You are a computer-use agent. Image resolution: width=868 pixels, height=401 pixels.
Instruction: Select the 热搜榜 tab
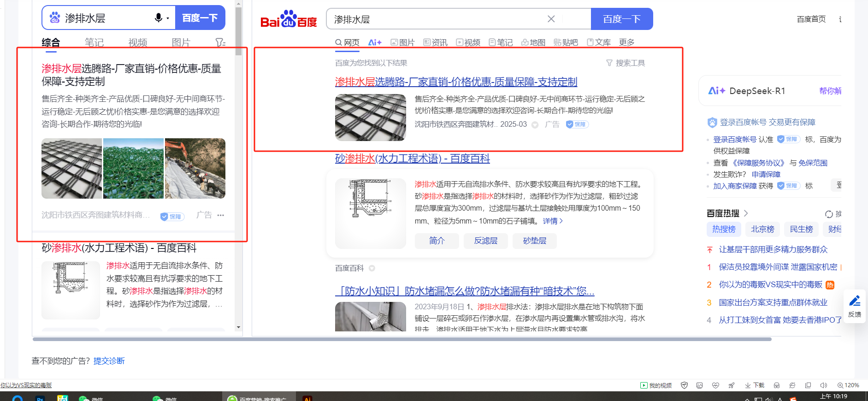pos(724,229)
